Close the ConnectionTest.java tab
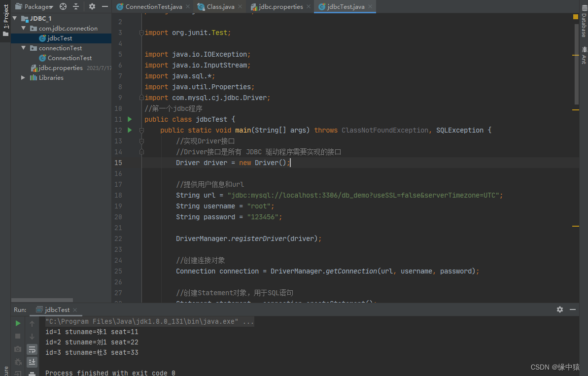Screen dimensions: 588x376 tap(188, 7)
